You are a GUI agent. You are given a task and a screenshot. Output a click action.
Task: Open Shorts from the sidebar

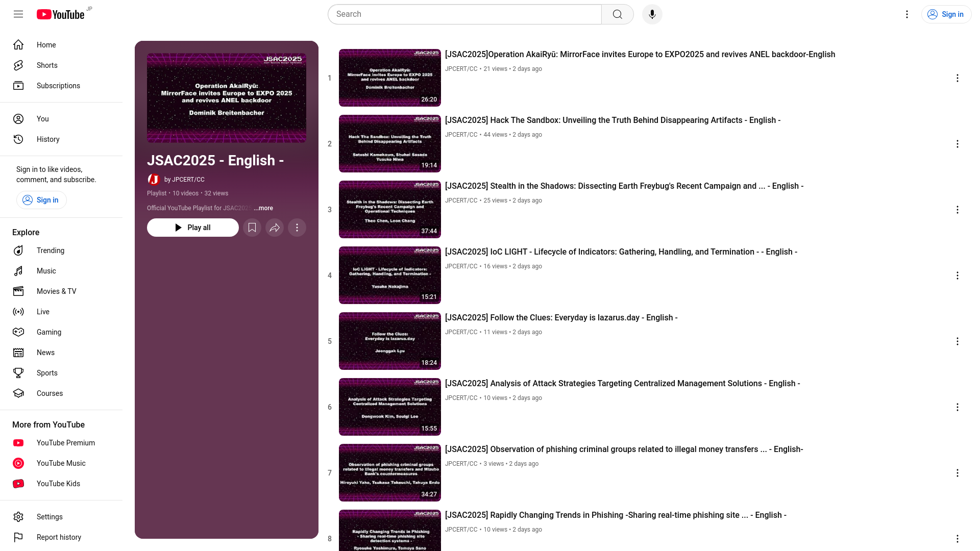[x=47, y=65]
